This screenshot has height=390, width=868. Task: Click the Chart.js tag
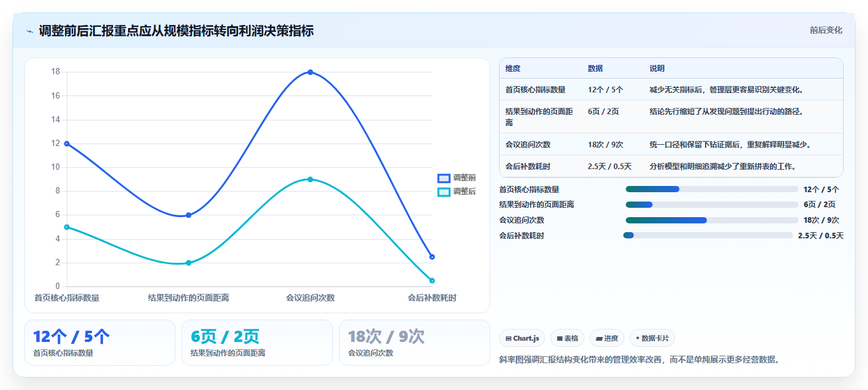522,338
